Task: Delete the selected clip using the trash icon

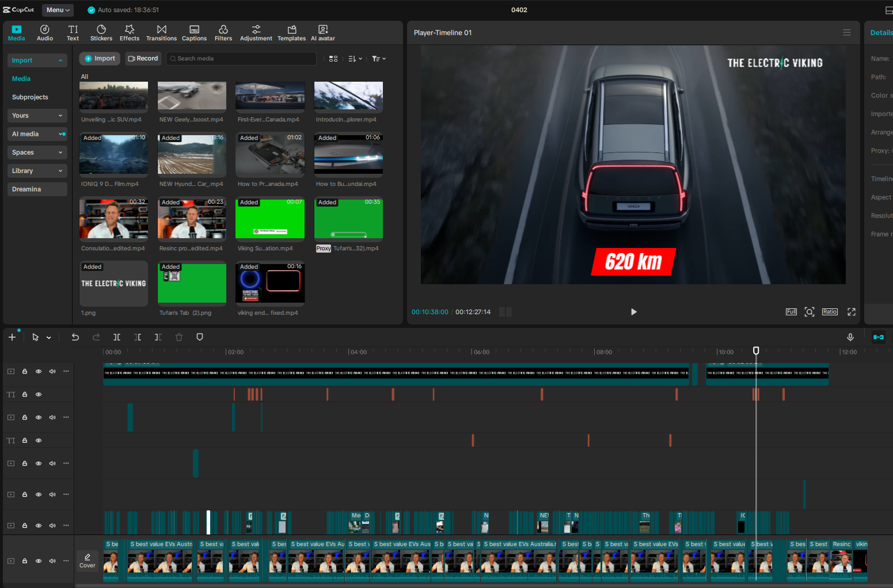Action: click(178, 337)
